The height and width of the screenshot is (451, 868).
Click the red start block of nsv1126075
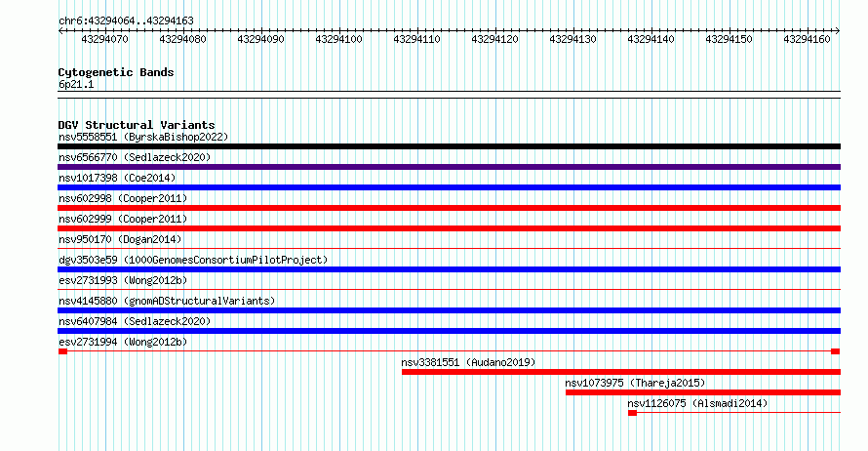(633, 413)
